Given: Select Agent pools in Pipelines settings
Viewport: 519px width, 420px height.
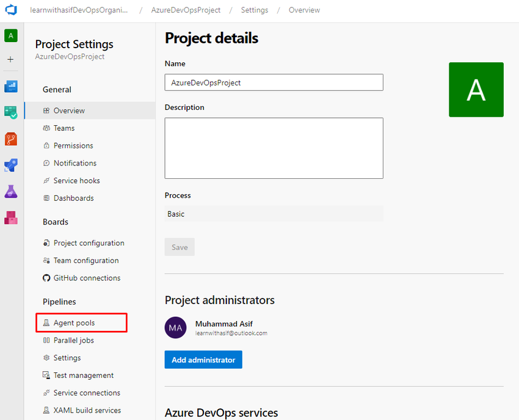Looking at the screenshot, I should [x=74, y=323].
